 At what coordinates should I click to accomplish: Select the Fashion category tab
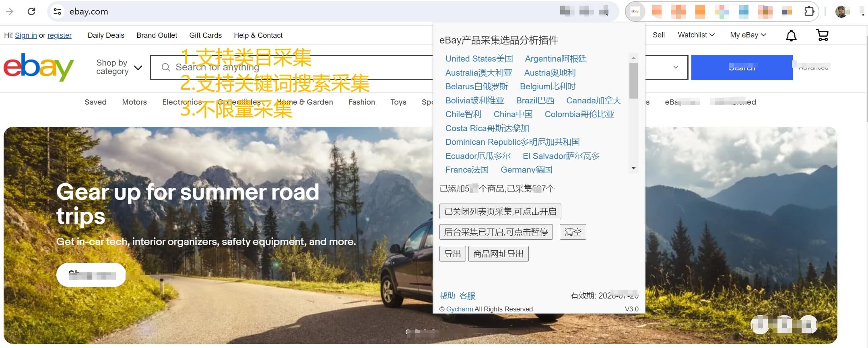[361, 102]
